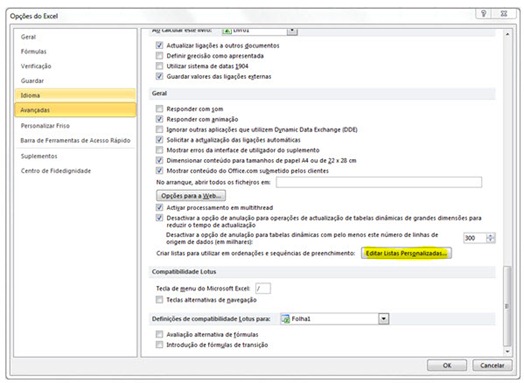
Task: Open the Suplementos category
Action: pyautogui.click(x=39, y=156)
